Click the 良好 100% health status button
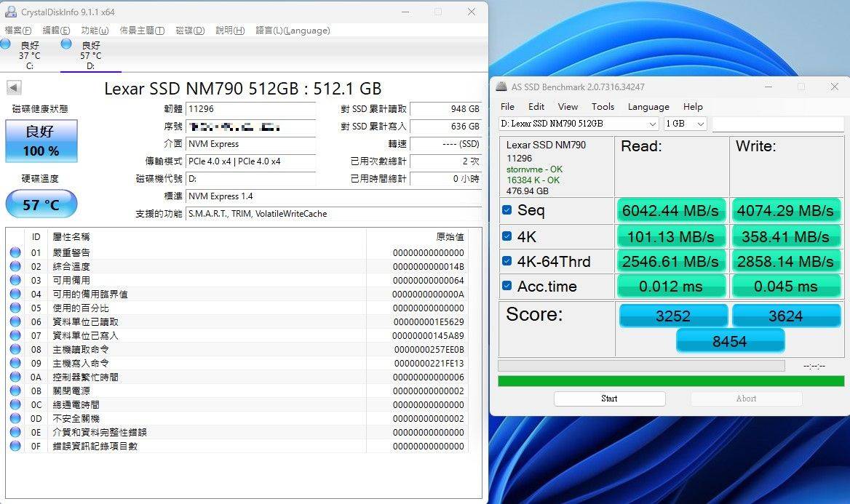The width and height of the screenshot is (850, 504). pyautogui.click(x=41, y=141)
